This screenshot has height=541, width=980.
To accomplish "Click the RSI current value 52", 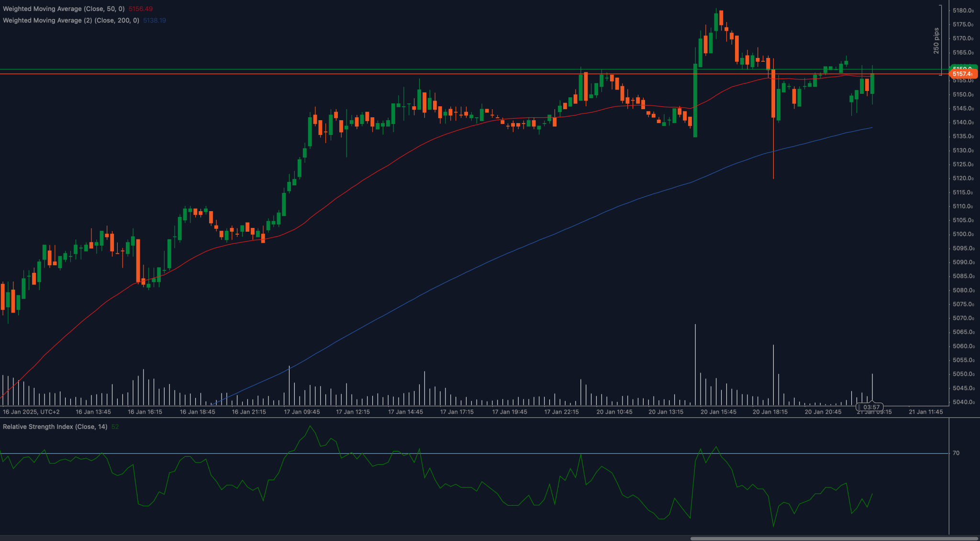I will pos(115,427).
